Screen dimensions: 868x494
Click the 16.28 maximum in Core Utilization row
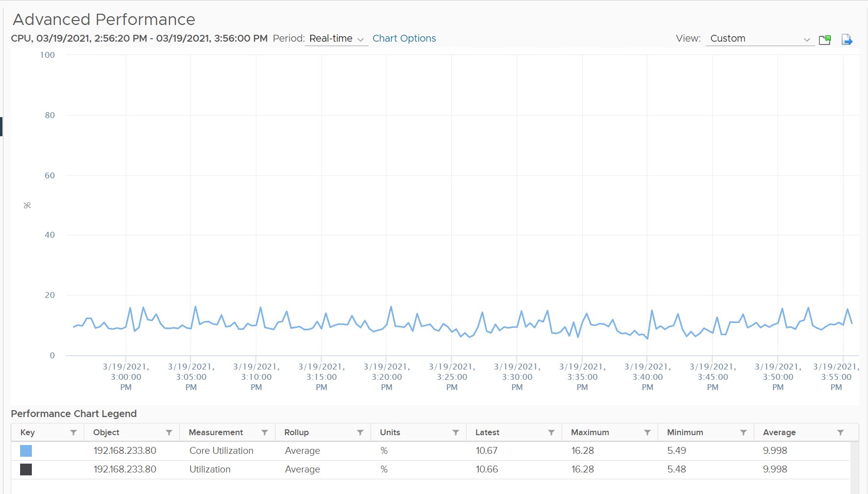(x=583, y=451)
